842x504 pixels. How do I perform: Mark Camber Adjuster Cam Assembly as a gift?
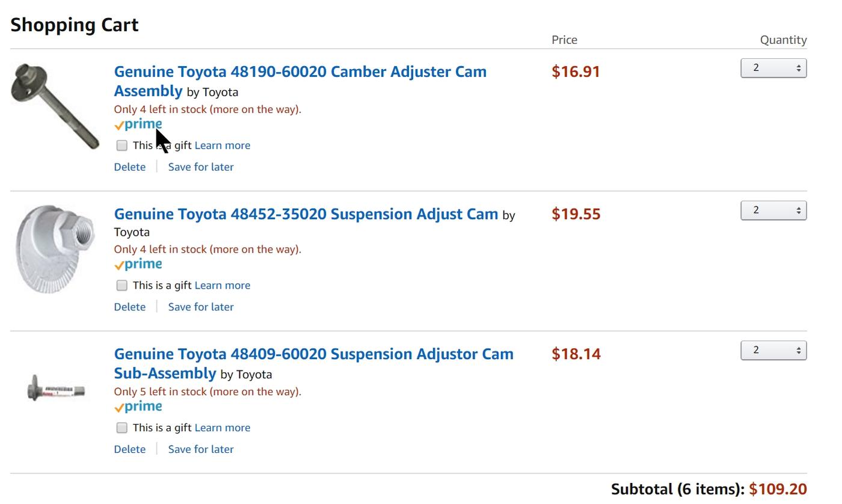[122, 146]
